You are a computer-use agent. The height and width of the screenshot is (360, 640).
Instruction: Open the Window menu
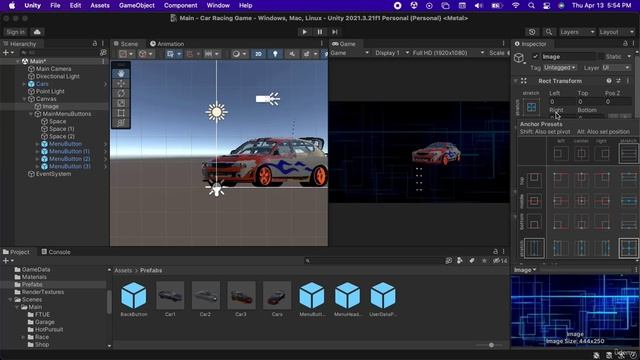coord(218,5)
